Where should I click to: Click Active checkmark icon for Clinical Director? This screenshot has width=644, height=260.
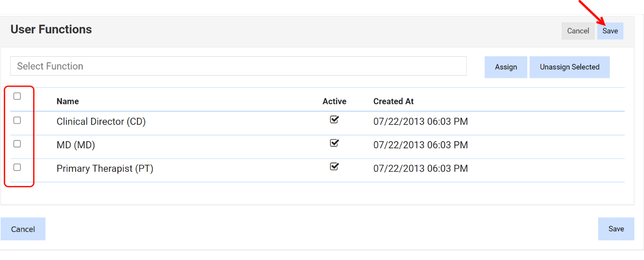pyautogui.click(x=334, y=120)
